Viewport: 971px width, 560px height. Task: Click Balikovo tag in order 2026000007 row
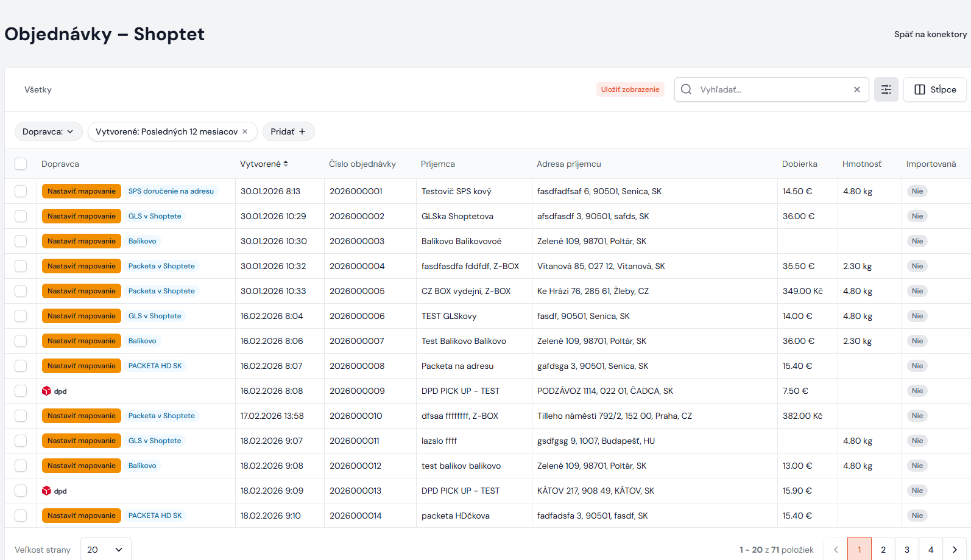(142, 341)
